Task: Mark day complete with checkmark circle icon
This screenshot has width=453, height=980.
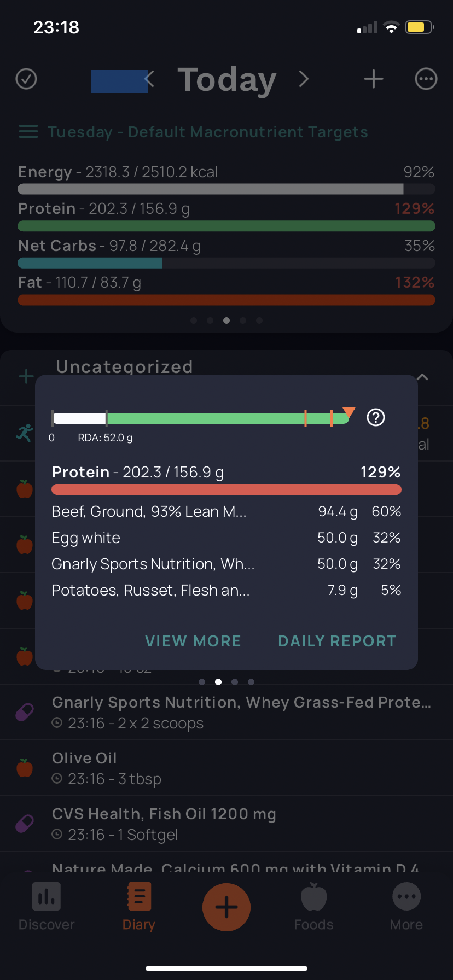Action: [26, 79]
